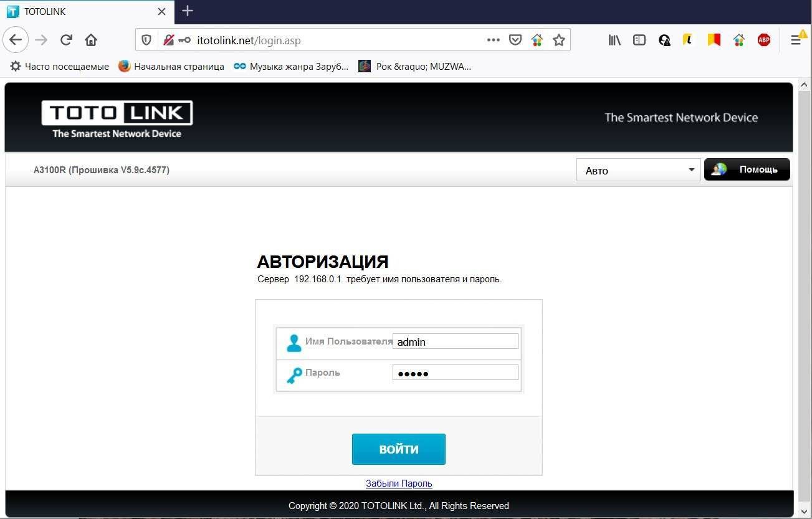Open a new browser tab
Viewport: 812px width, 519px height.
coord(188,11)
